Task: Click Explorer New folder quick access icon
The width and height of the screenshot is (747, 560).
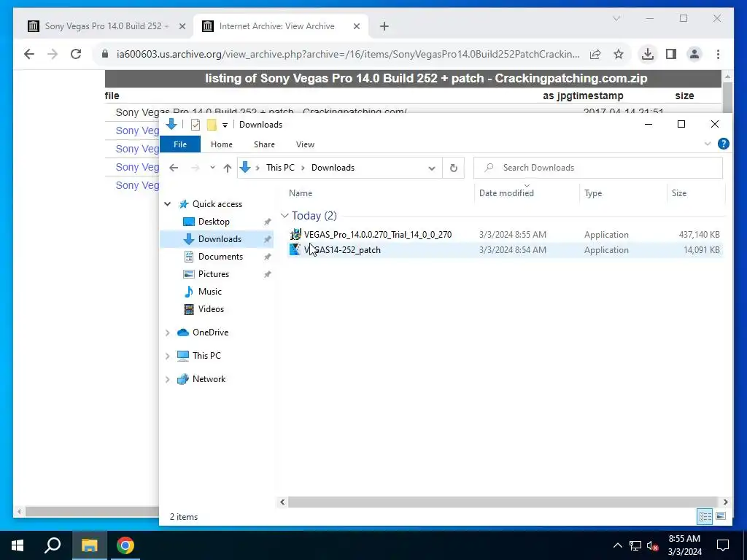Action: (212, 125)
